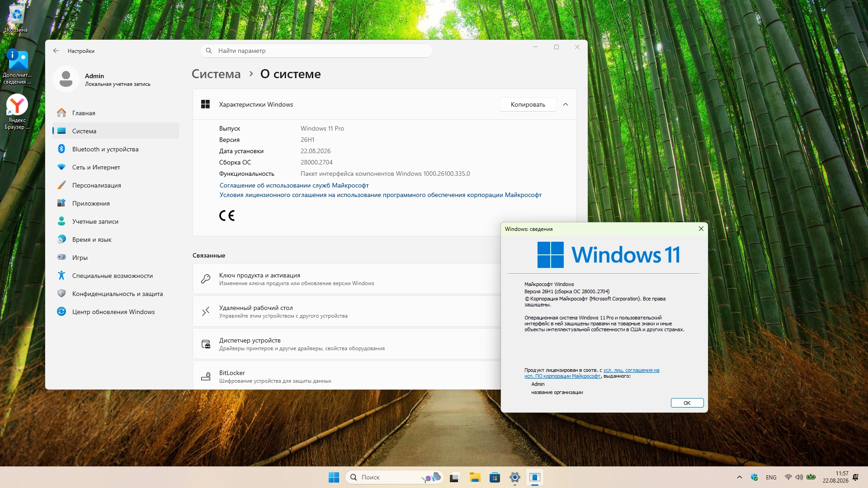Image resolution: width=868 pixels, height=488 pixels.
Task: Open the Дополнительные сведения desktop shortcut
Action: tap(17, 67)
